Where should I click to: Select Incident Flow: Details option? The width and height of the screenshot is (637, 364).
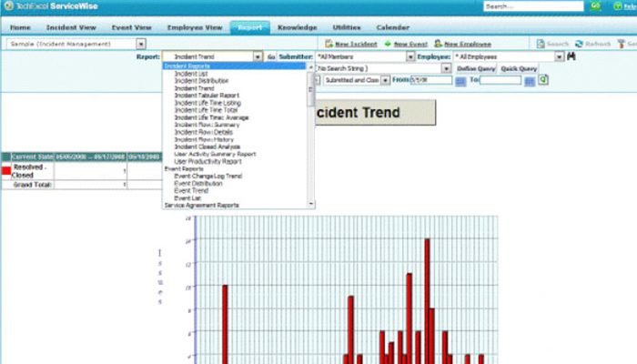click(204, 132)
